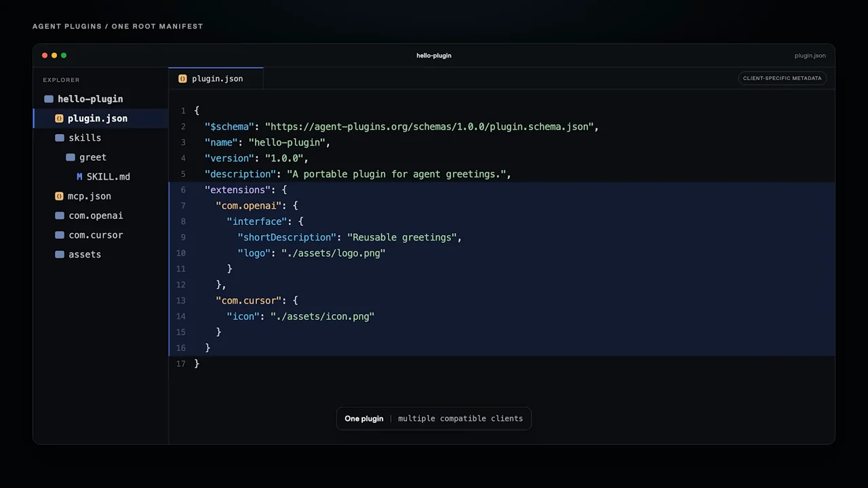The width and height of the screenshot is (868, 488).
Task: Select hello-plugin in the explorer tree
Action: [x=100, y=99]
